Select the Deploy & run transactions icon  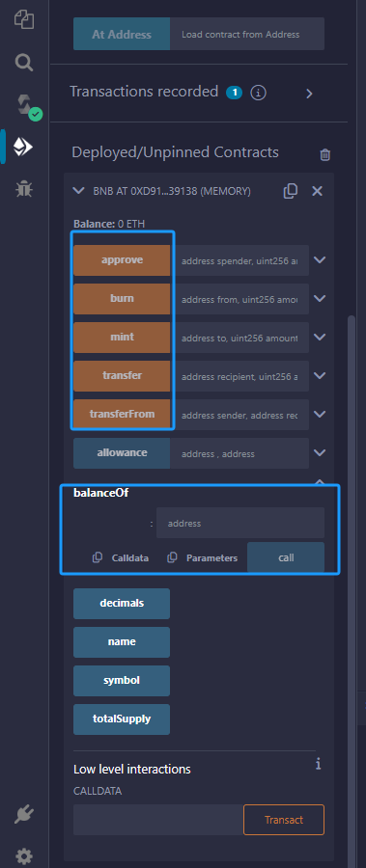(23, 147)
